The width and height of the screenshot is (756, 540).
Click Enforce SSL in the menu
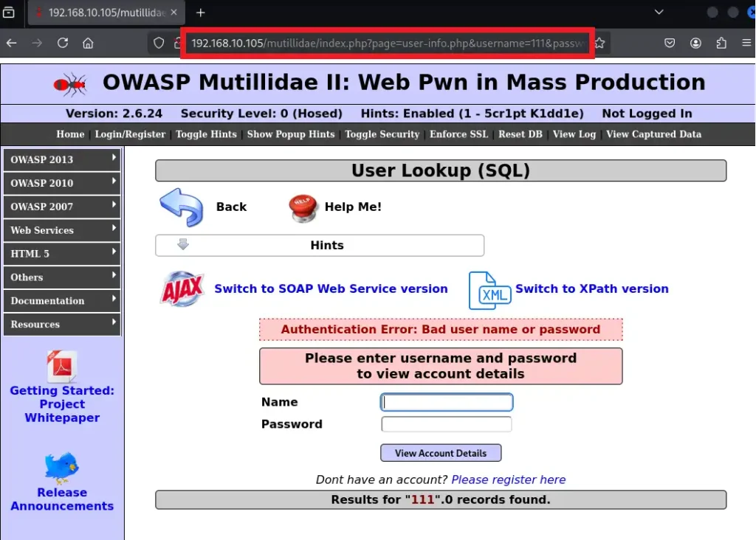tap(459, 134)
